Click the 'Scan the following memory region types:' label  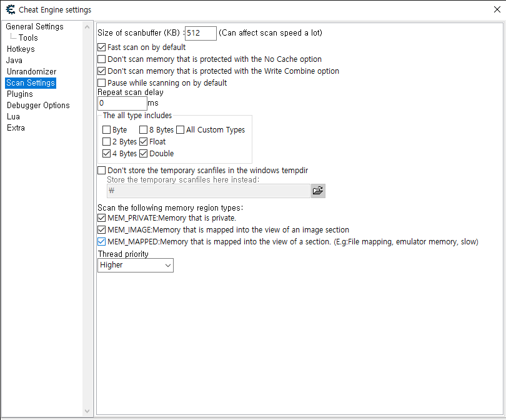click(171, 207)
